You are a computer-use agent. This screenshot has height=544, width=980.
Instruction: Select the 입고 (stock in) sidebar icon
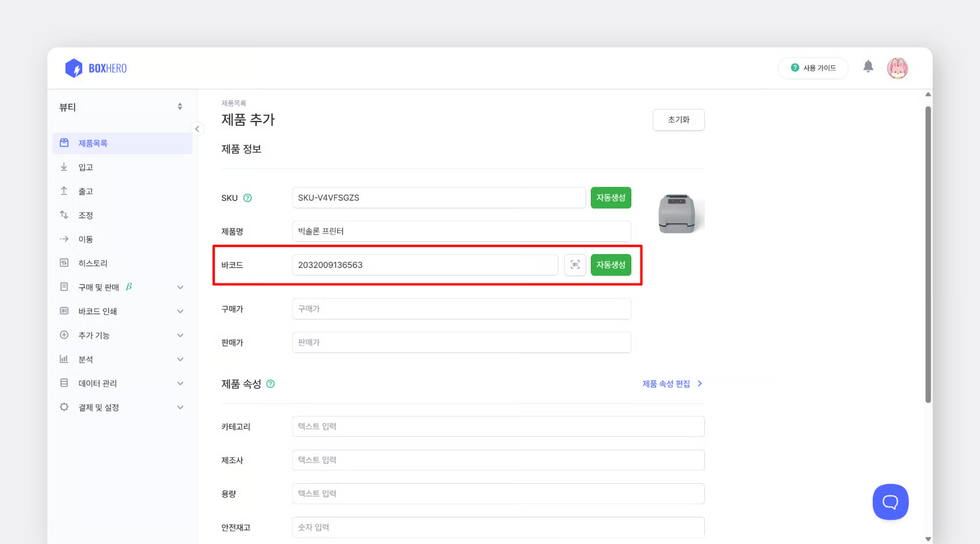[64, 167]
